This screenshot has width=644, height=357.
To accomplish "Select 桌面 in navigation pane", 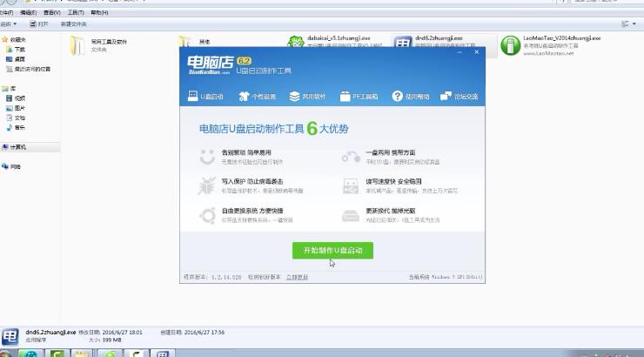I will [16, 59].
